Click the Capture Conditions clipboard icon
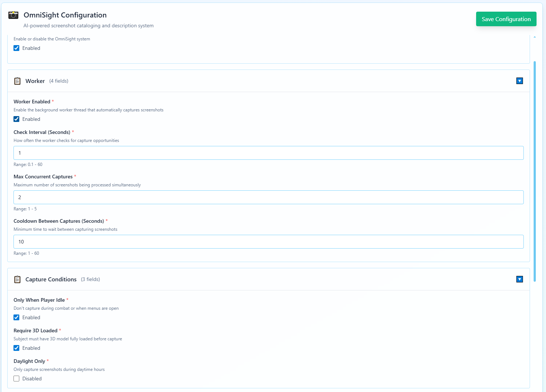The image size is (546, 392). pos(17,279)
